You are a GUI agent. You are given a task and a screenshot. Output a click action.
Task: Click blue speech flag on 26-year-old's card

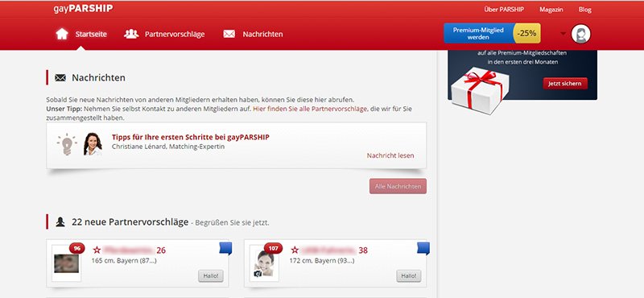coord(225,249)
